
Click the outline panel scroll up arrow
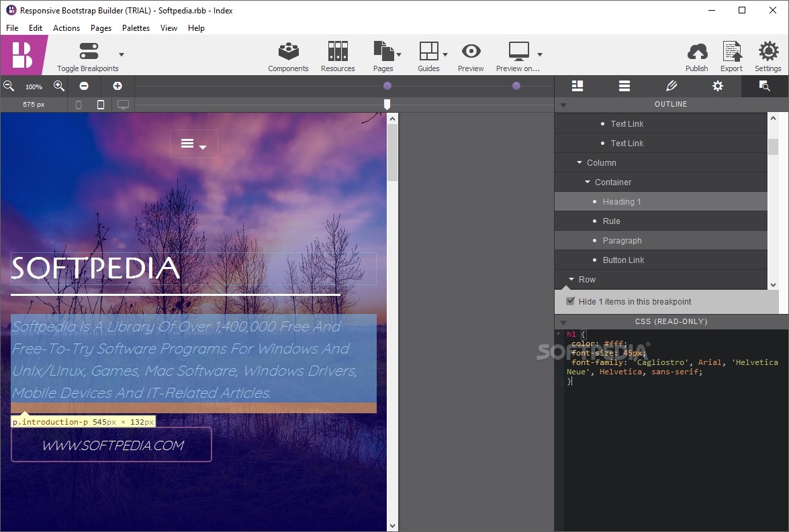click(x=774, y=118)
